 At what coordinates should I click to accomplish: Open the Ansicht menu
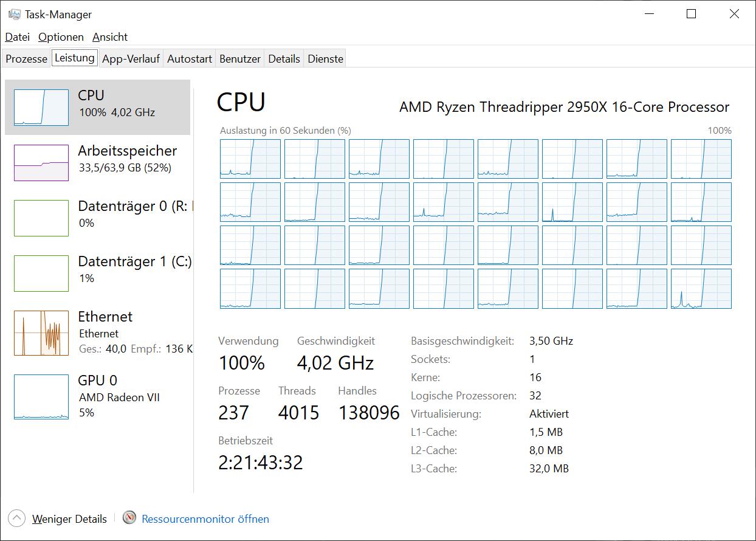110,37
